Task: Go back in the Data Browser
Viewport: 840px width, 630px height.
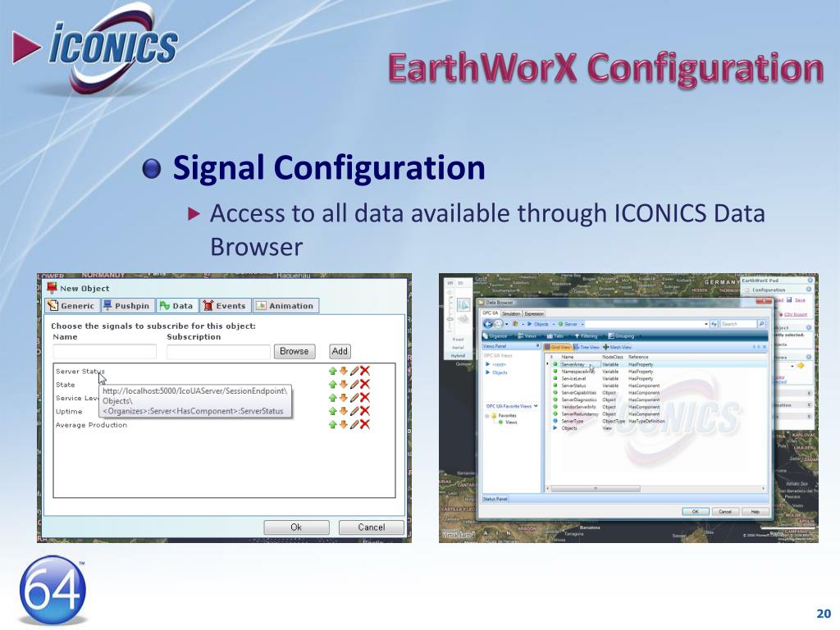Action: (488, 323)
